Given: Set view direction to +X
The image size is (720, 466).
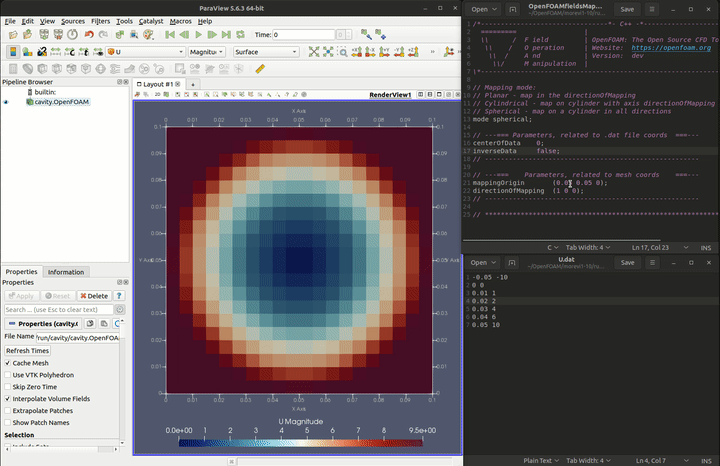Looking at the screenshot, I should point(357,52).
